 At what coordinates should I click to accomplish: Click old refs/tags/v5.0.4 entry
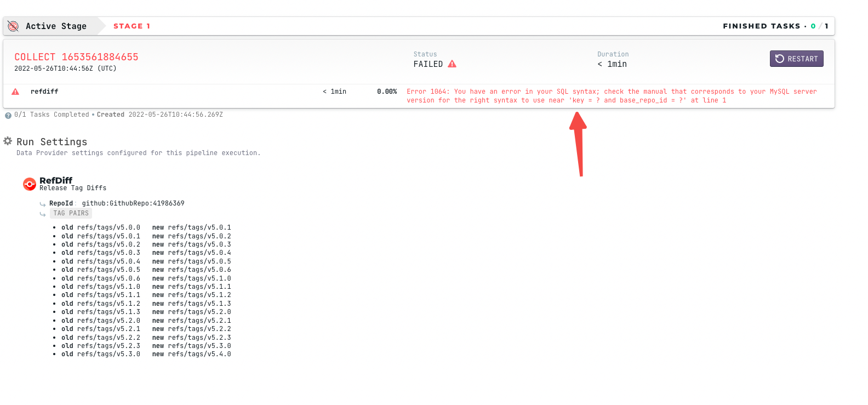(101, 261)
